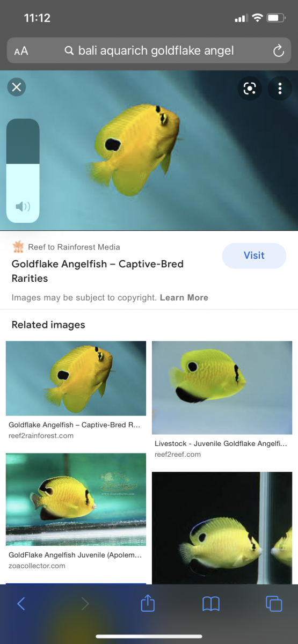Tap the address bar search field

click(149, 51)
